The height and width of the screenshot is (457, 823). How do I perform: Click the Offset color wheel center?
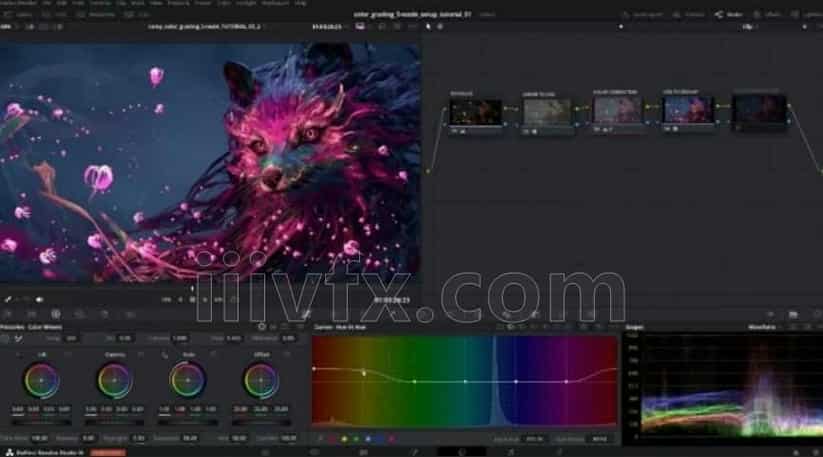tap(260, 380)
